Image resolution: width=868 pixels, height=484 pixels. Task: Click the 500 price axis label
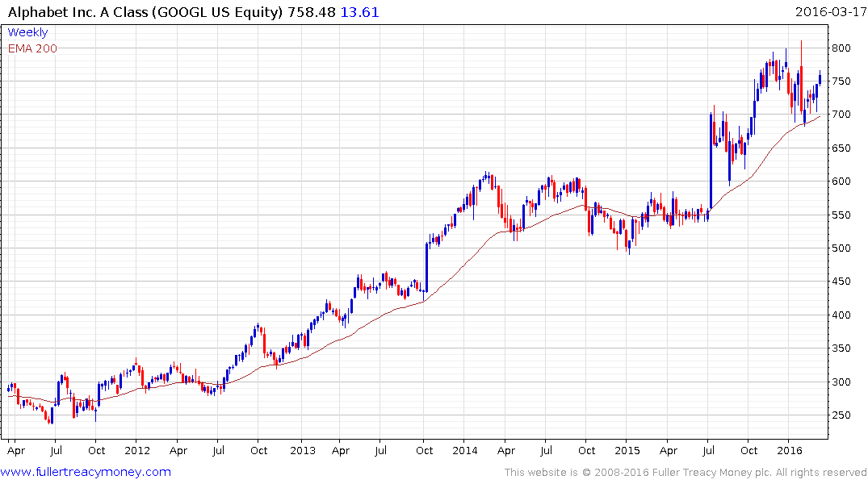point(841,248)
